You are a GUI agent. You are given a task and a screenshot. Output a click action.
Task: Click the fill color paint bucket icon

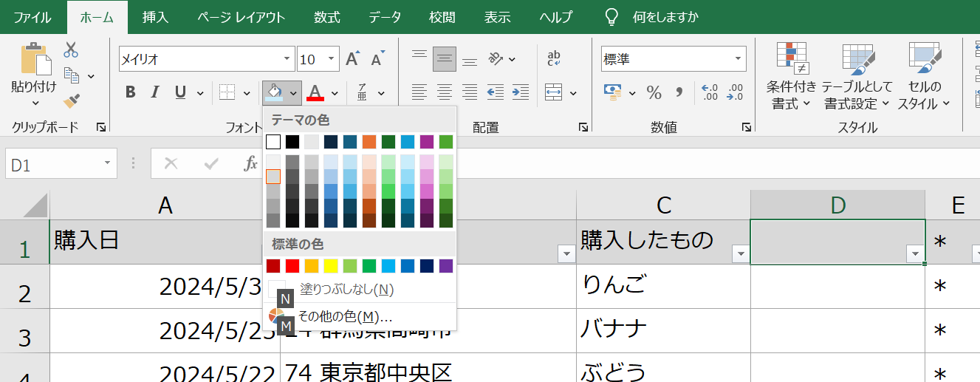click(274, 92)
